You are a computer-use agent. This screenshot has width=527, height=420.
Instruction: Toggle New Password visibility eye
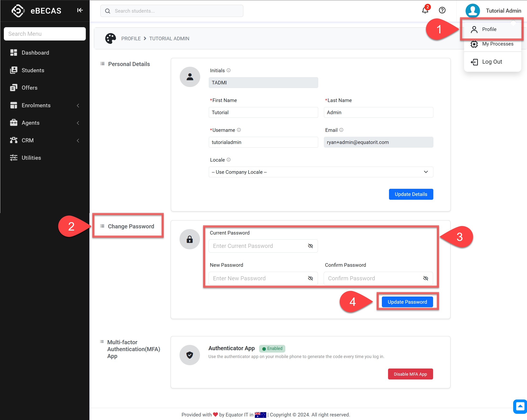(x=310, y=278)
